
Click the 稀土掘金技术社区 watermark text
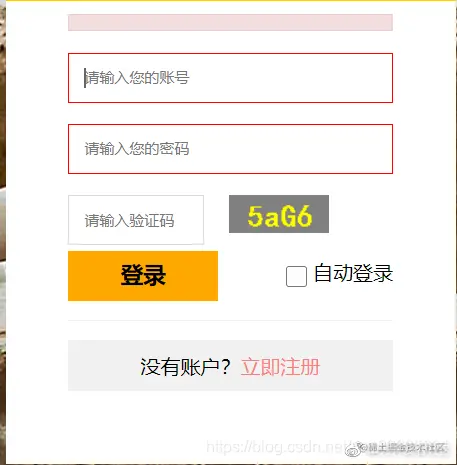coord(406,448)
